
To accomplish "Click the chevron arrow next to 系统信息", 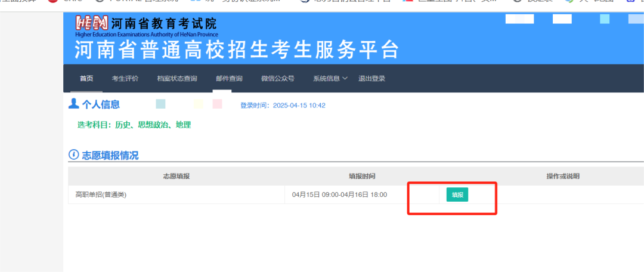I will [x=345, y=79].
